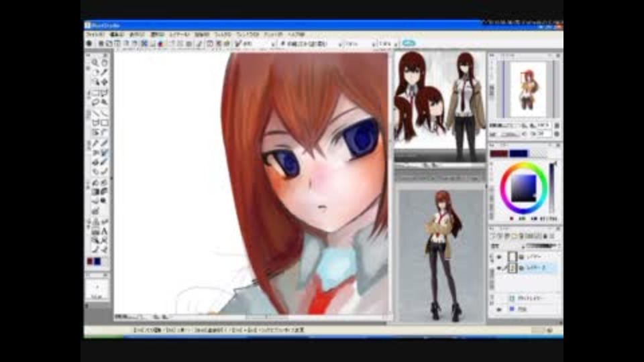Screen dimensions: 644x362
Task: Click the lower reference image of the standing figure
Action: coord(441,255)
